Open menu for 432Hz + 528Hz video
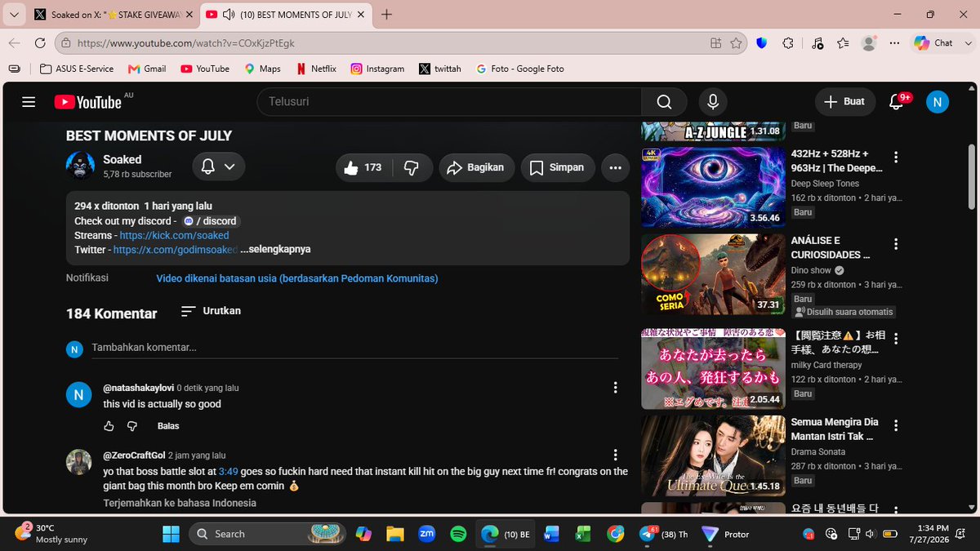 click(x=896, y=157)
